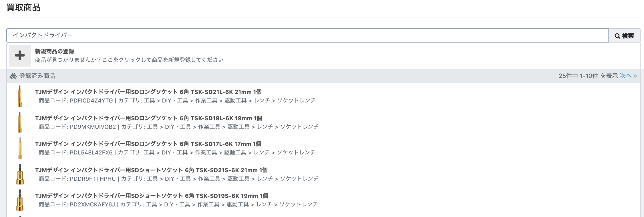Select product title TSK-SD21L-6K 21mm 1個
Viewport: 644px width, 217px height.
pos(148,92)
